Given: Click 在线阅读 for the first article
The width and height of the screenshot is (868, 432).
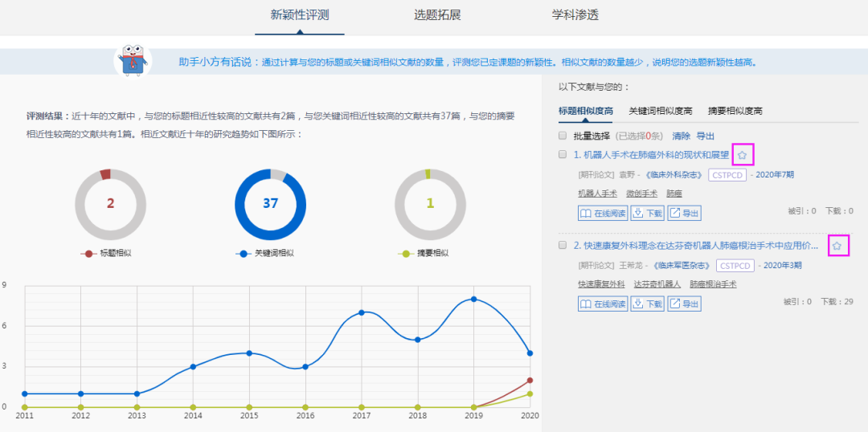Looking at the screenshot, I should tap(602, 213).
